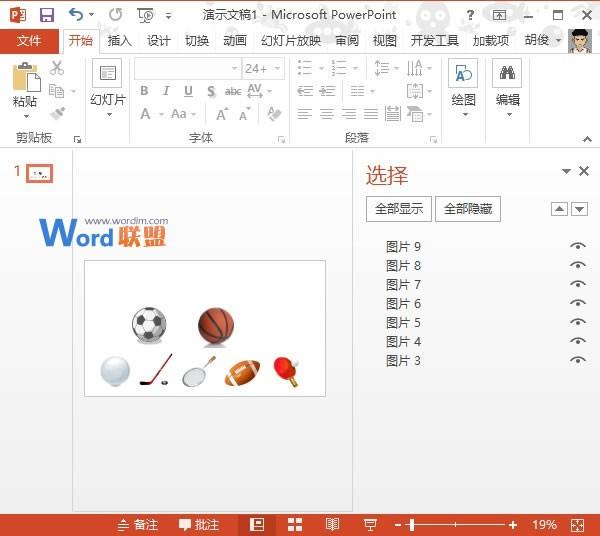Click the Redo/Repeat icon
Image resolution: width=600 pixels, height=536 pixels.
[x=116, y=15]
